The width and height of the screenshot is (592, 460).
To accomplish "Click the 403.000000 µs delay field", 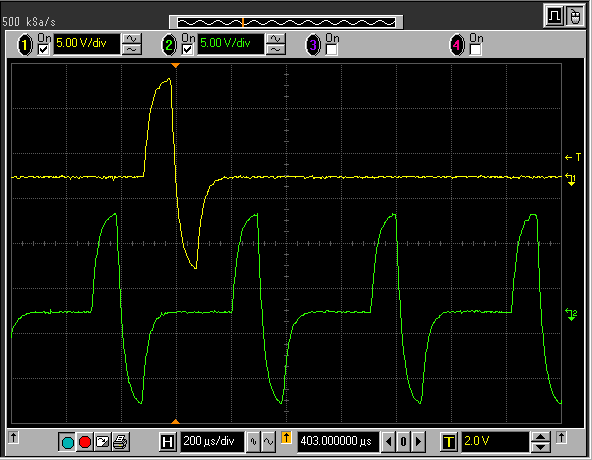I will (338, 441).
